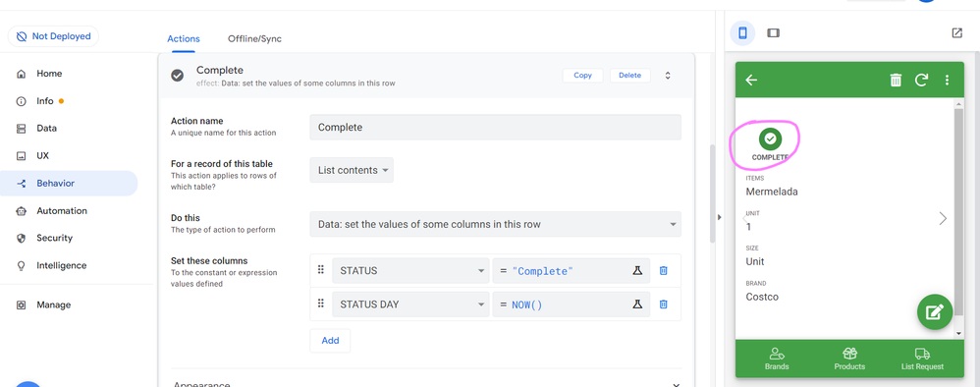This screenshot has width=980, height=387.
Task: Open expression assistant flask for STATUS
Action: click(x=637, y=271)
